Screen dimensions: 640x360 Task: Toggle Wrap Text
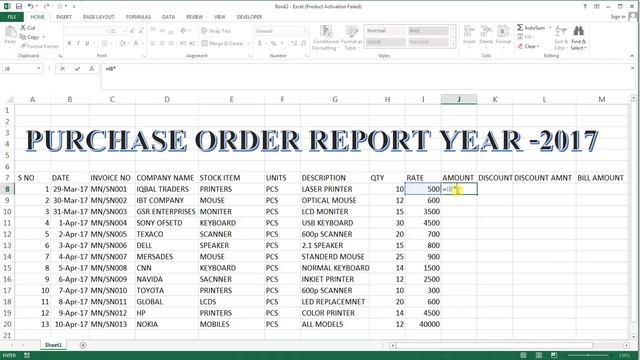[x=216, y=31]
